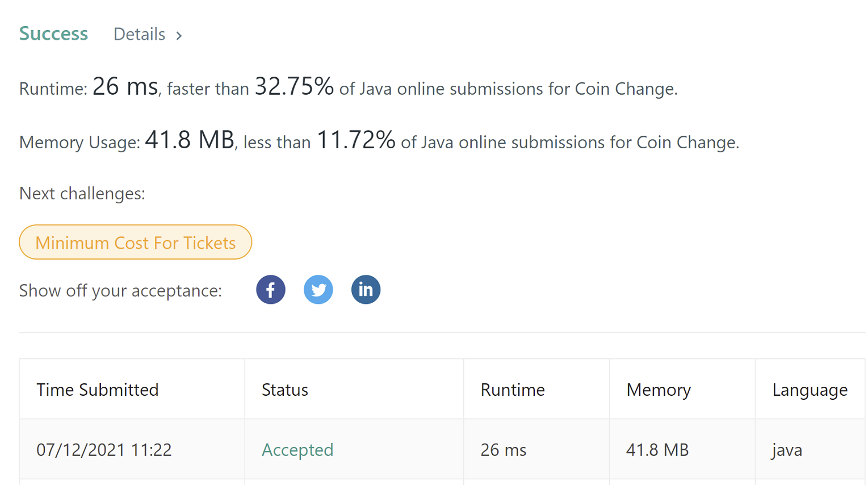The width and height of the screenshot is (868, 485).
Task: Expand Details chevron arrow
Action: [179, 36]
